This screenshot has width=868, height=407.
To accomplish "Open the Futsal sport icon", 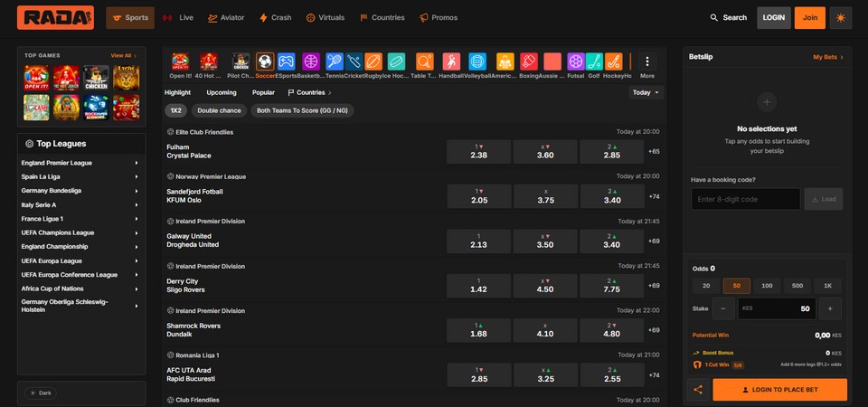I will click(x=576, y=62).
